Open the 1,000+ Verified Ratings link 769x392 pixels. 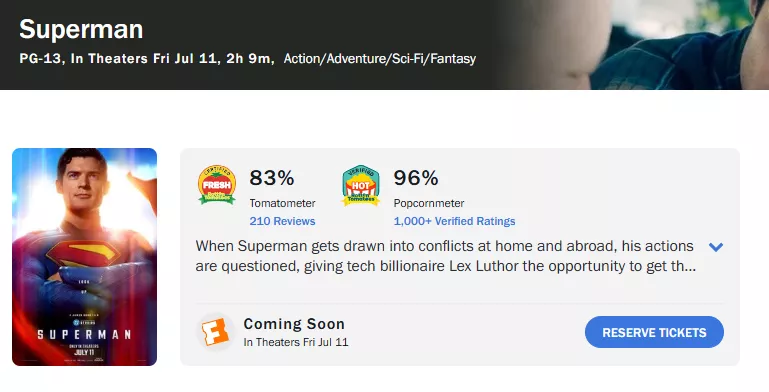[454, 221]
